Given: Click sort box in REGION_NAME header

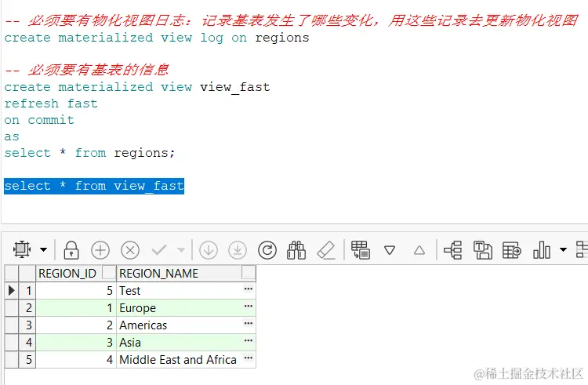Looking at the screenshot, I should click(x=249, y=272).
